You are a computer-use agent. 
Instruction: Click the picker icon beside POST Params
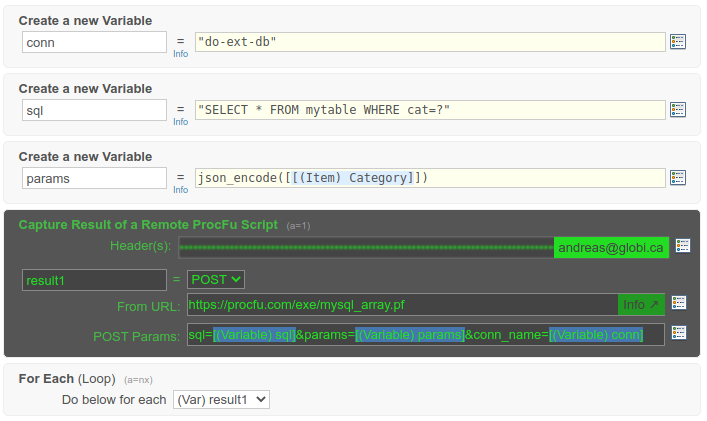(x=679, y=333)
